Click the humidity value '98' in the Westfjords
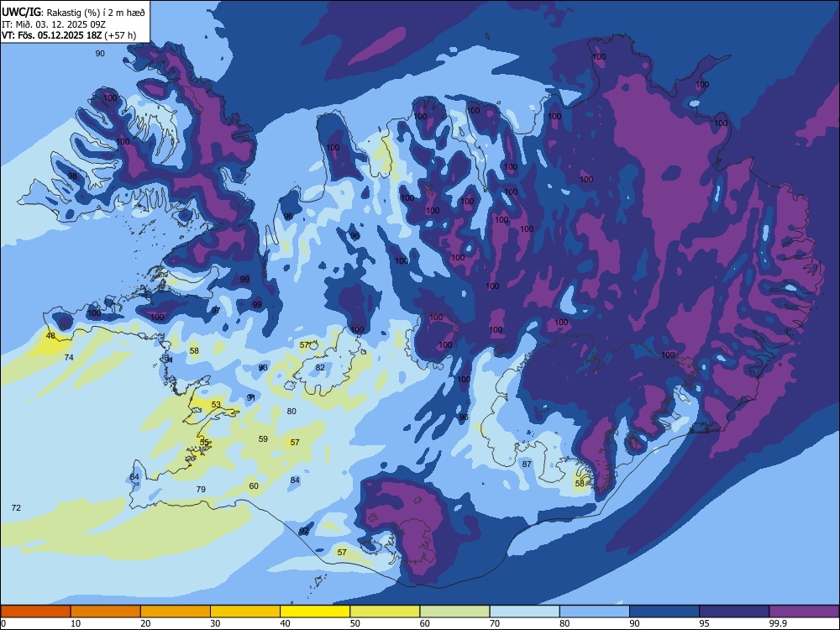 (x=72, y=176)
